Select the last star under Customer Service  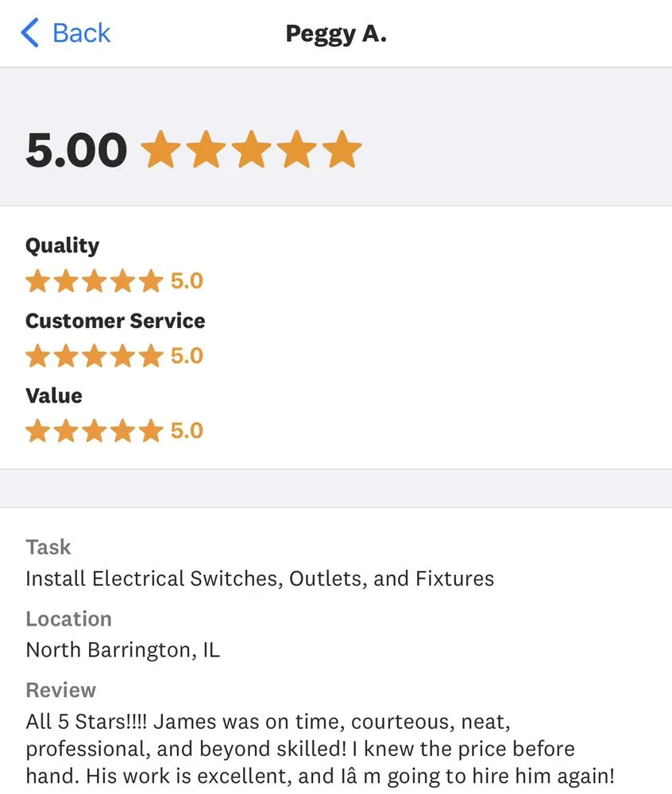[151, 356]
